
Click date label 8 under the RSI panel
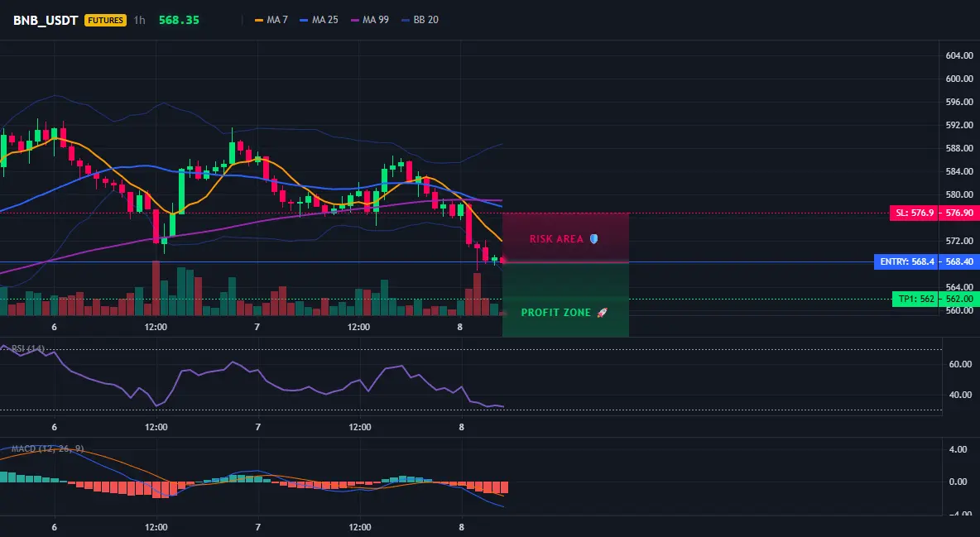461,427
